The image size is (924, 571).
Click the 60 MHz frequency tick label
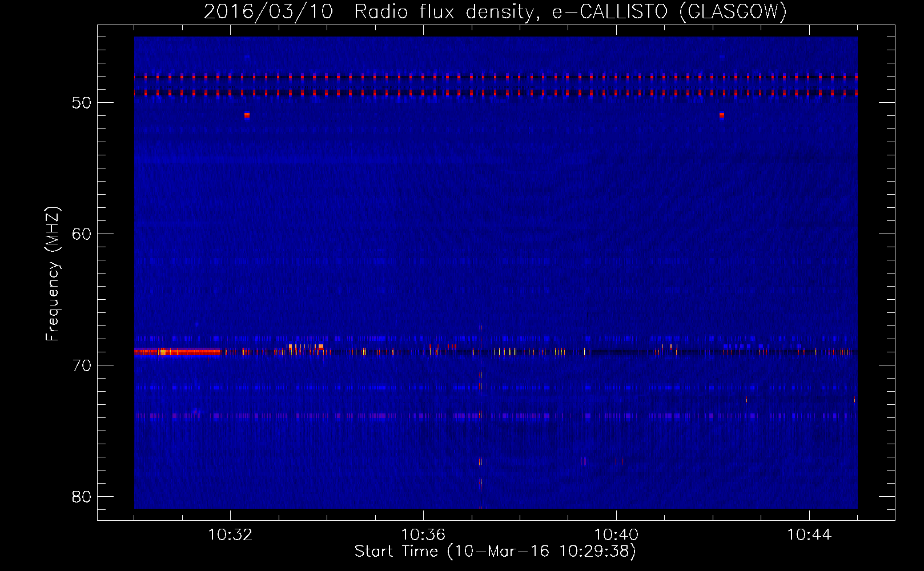[82, 234]
